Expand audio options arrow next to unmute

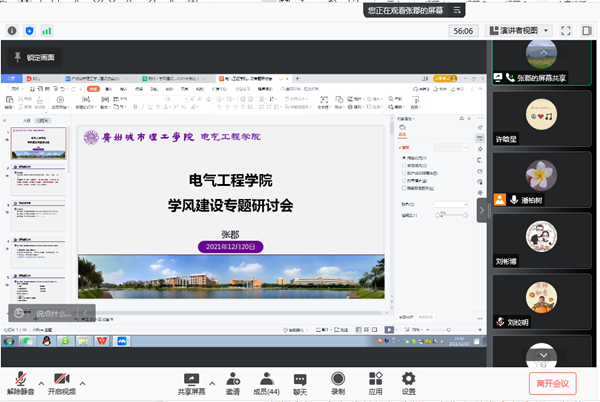tap(41, 381)
